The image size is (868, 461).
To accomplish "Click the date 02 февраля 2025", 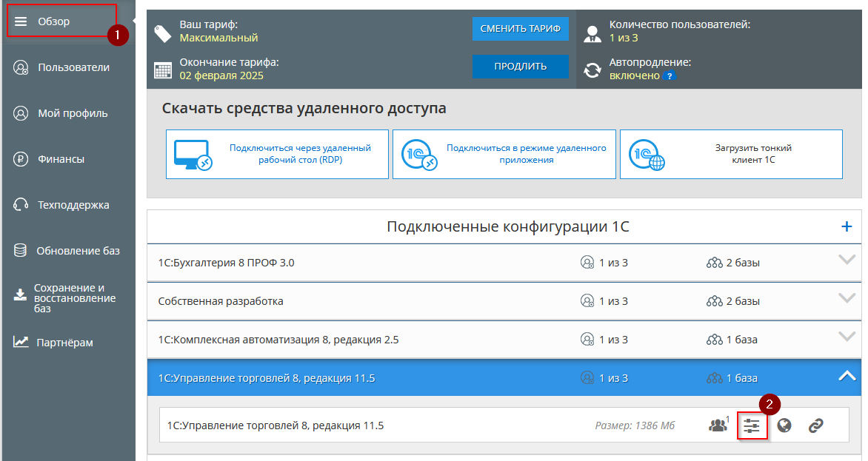I will pyautogui.click(x=221, y=75).
